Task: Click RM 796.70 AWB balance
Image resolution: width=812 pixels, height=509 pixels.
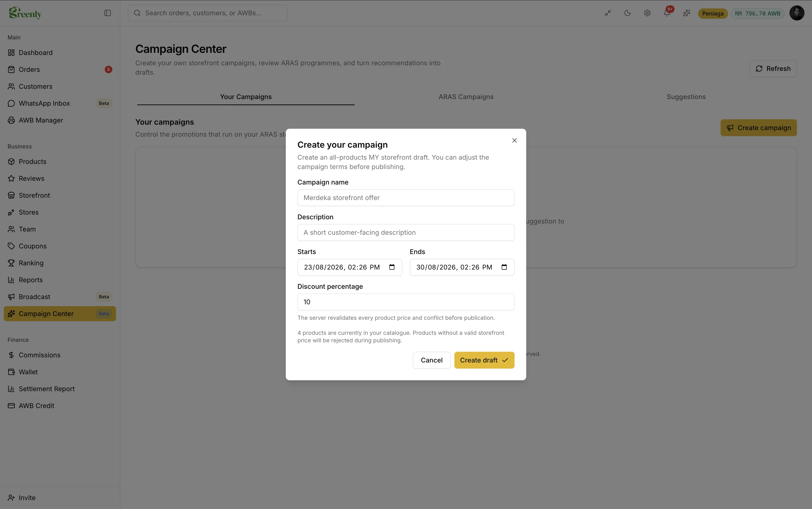Action: [757, 13]
